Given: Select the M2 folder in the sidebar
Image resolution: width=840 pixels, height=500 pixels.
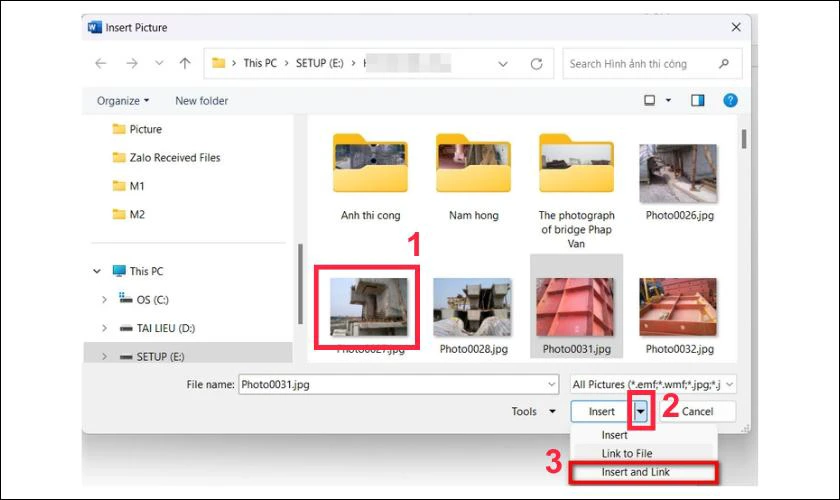Looking at the screenshot, I should coord(129,214).
